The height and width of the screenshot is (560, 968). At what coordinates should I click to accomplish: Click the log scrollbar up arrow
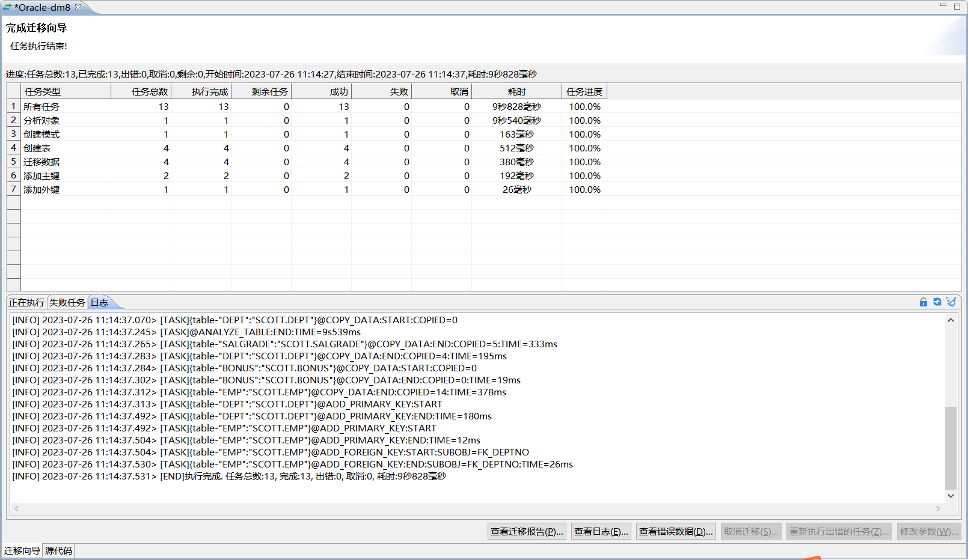951,320
